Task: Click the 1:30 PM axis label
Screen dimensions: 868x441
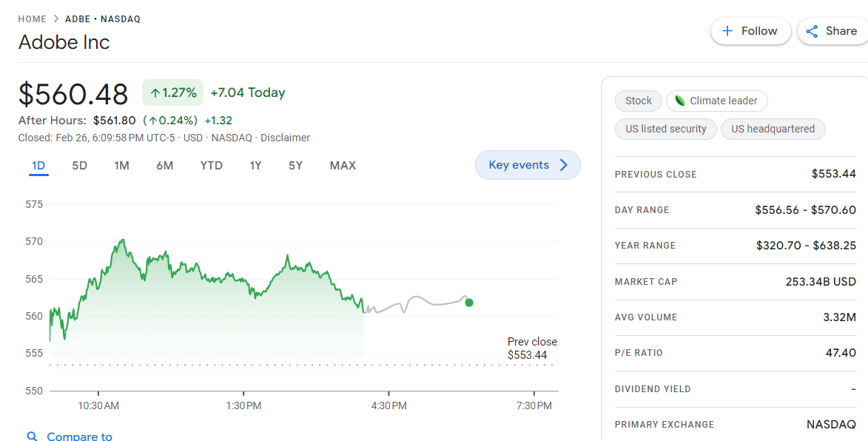Action: pyautogui.click(x=243, y=405)
